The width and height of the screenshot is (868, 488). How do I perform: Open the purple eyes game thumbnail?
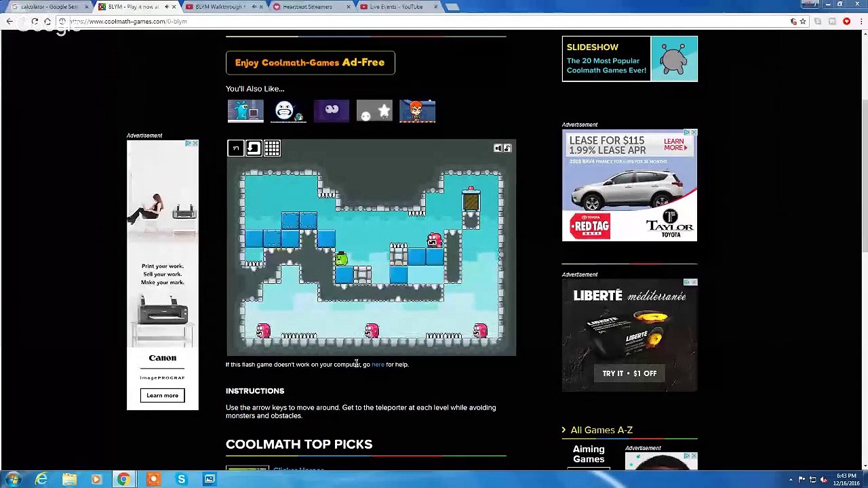tap(332, 110)
